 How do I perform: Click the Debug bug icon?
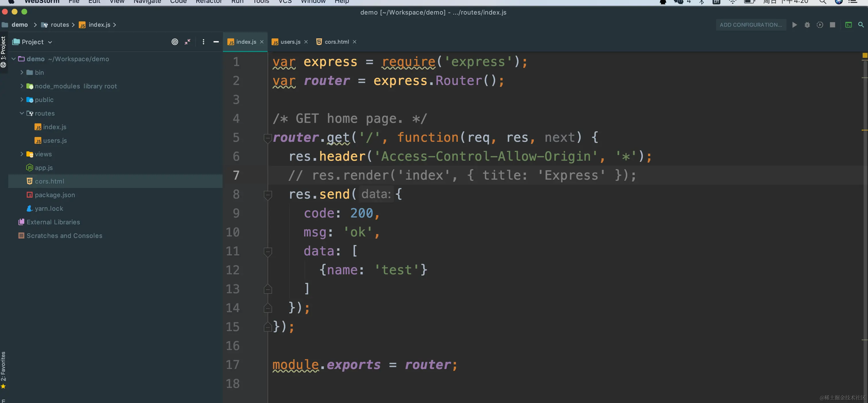pyautogui.click(x=807, y=25)
